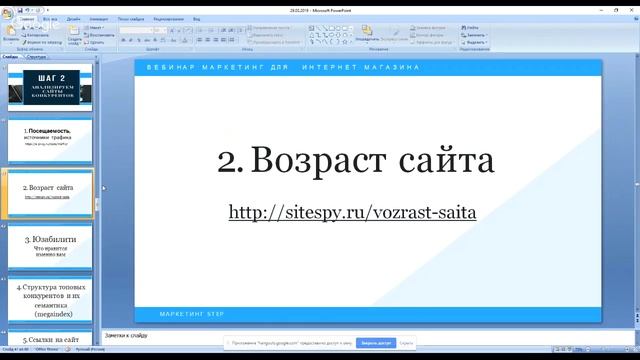Select the '5. Ссылки на сайт' slide thumbnail

point(50,337)
